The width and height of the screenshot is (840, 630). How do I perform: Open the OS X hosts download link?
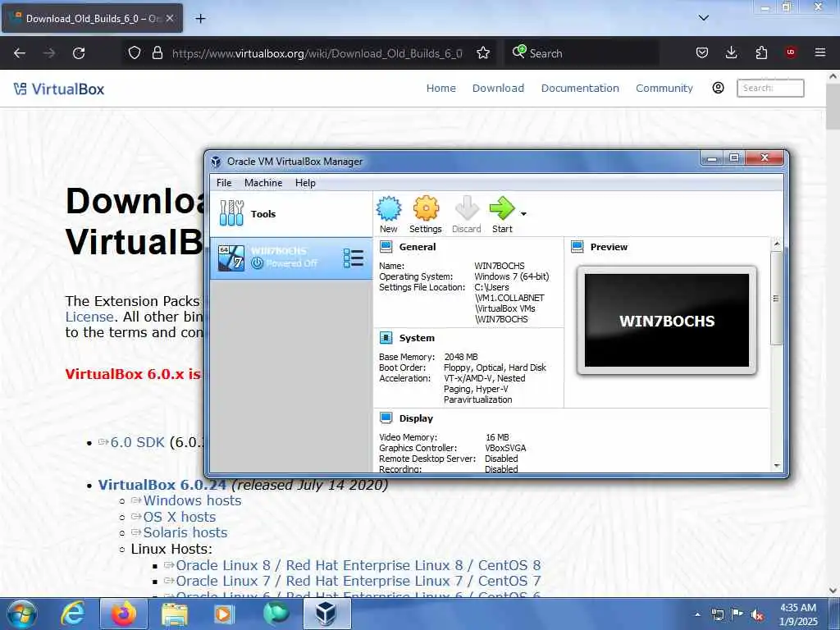179,517
